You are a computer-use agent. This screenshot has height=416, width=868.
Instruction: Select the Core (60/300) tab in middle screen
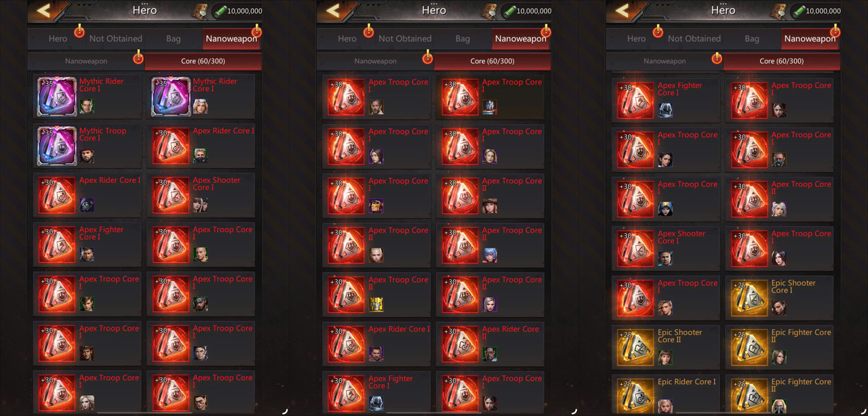click(492, 61)
